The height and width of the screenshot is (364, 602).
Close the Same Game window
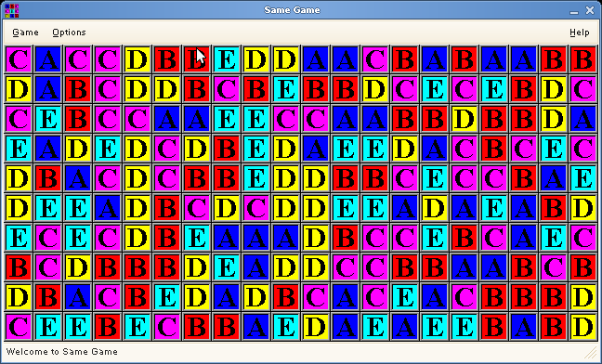(590, 10)
